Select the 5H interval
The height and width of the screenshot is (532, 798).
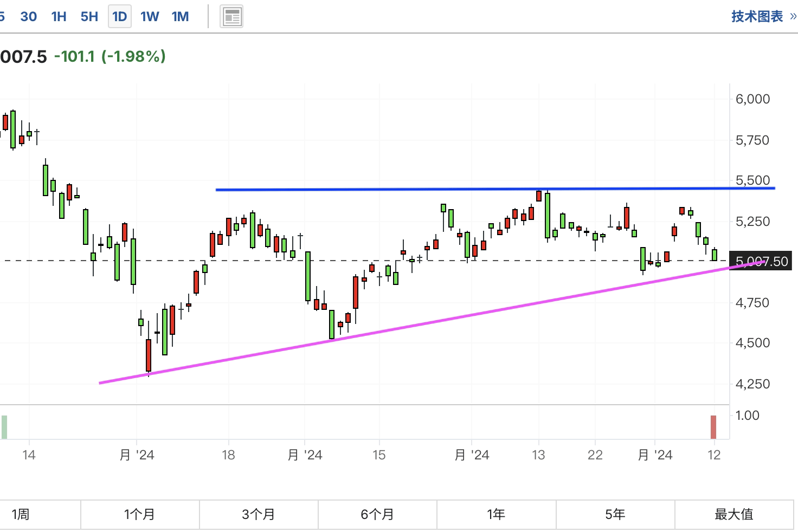(x=89, y=17)
